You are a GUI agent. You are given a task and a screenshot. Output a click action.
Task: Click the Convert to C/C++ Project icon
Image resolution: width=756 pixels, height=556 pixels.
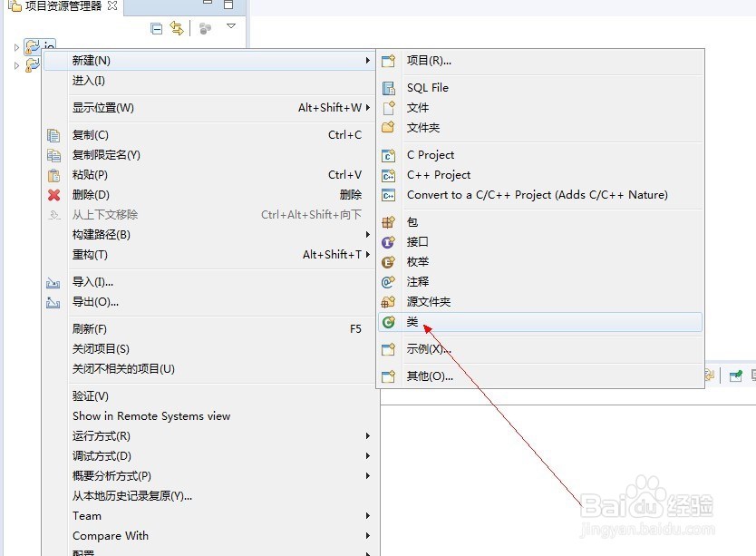(388, 195)
